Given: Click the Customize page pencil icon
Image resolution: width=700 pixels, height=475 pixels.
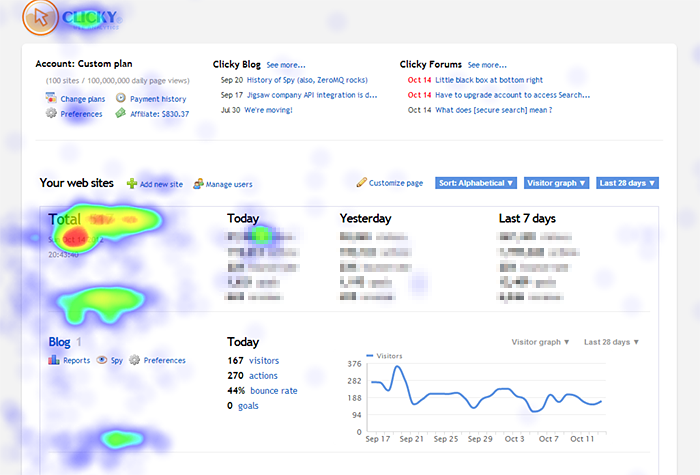Looking at the screenshot, I should click(x=362, y=183).
